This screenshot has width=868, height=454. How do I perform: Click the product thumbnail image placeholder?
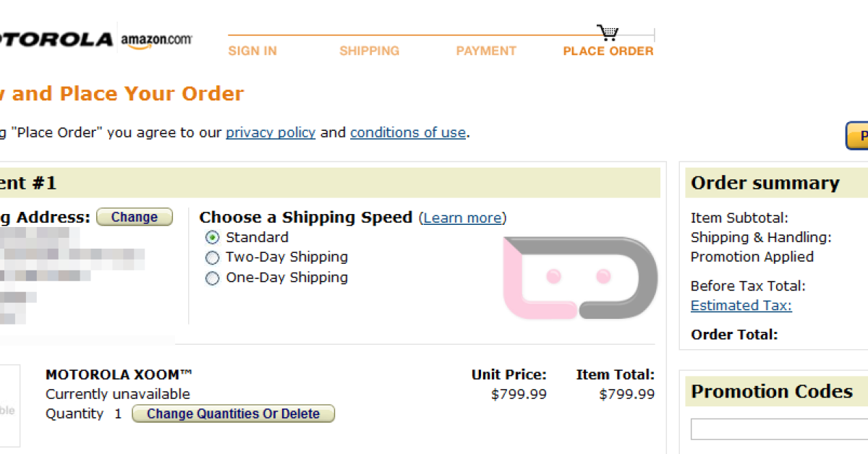click(x=9, y=406)
